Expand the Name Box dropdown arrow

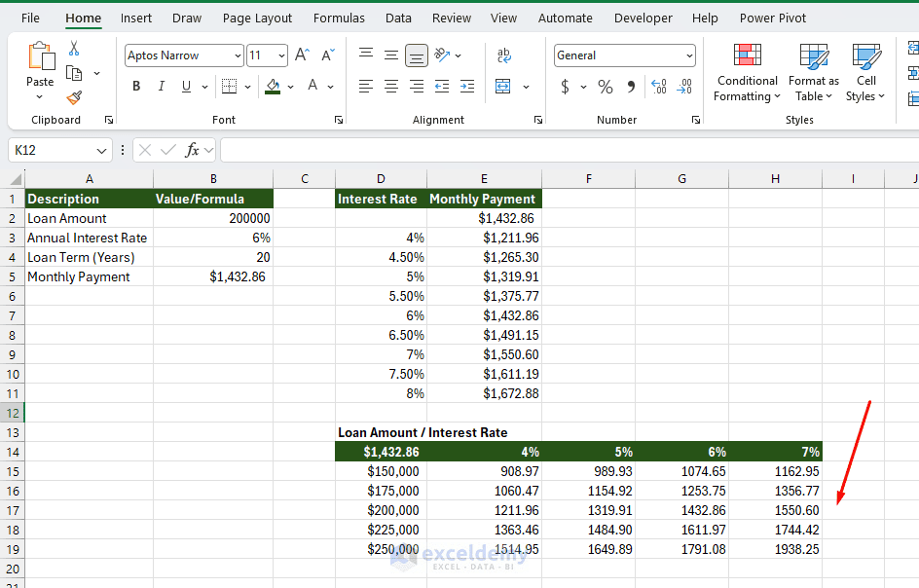[101, 151]
